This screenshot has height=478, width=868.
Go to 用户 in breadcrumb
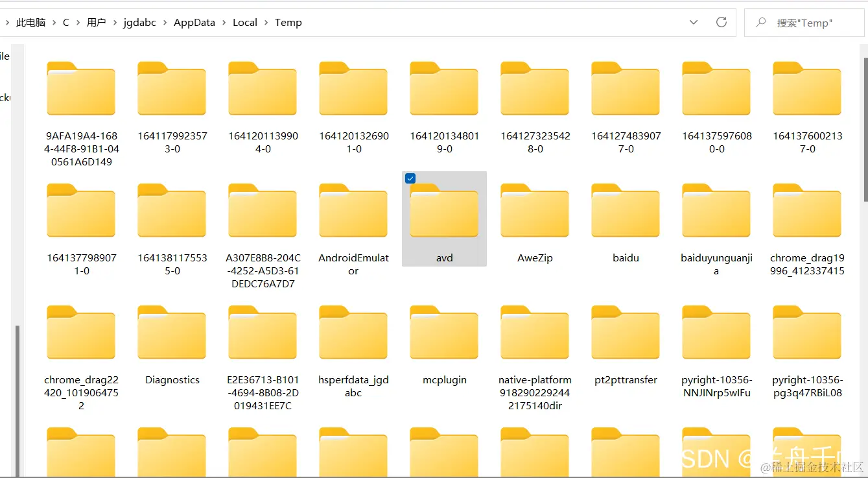pos(96,22)
